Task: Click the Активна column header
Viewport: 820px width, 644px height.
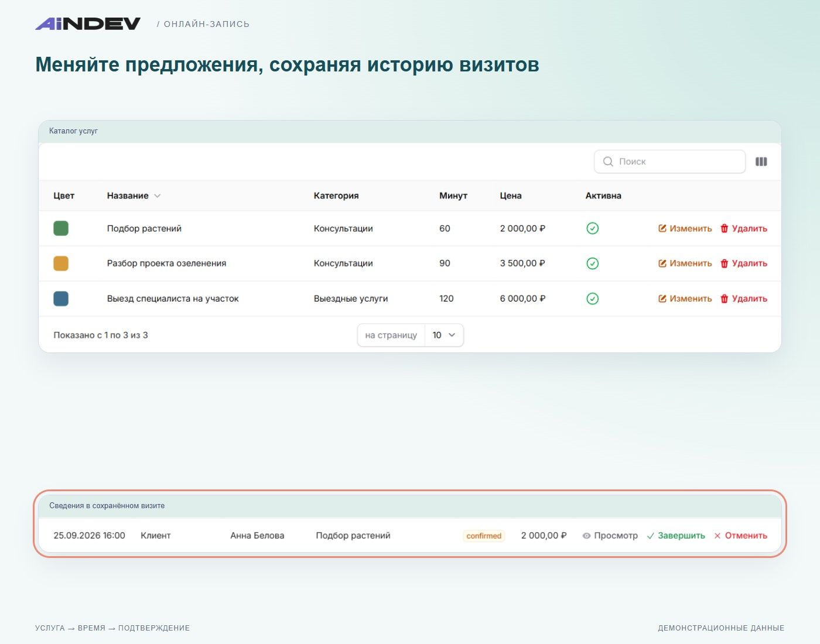Action: pyautogui.click(x=603, y=196)
